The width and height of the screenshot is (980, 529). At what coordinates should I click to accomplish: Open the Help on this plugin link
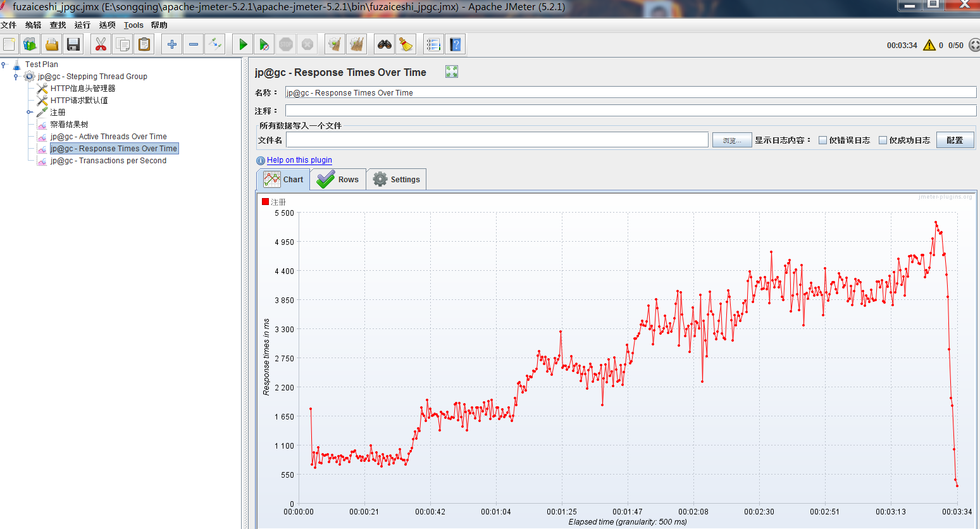tap(299, 160)
